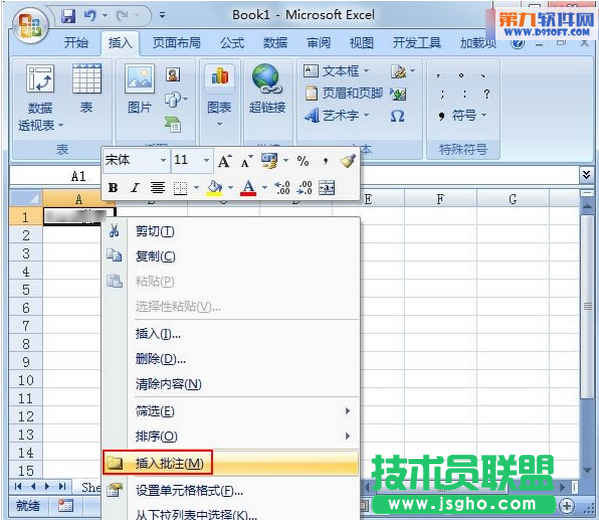599x520 pixels.
Task: Insert 页眉和页脚 header and footer
Action: (344, 93)
